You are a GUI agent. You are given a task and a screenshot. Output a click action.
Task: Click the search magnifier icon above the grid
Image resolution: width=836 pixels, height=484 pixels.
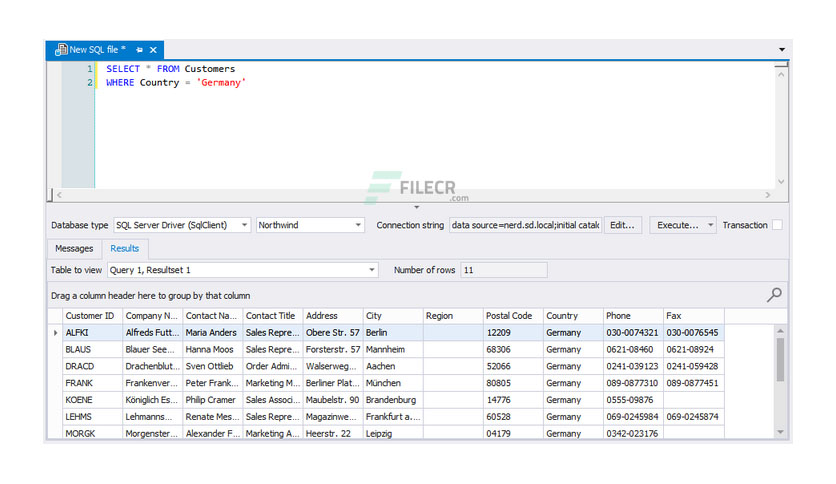(x=774, y=294)
